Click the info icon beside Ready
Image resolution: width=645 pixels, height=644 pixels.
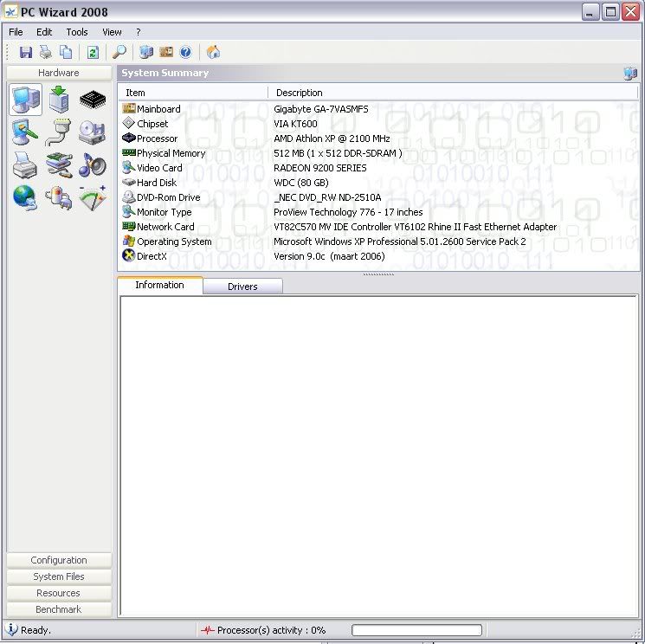coord(11,629)
